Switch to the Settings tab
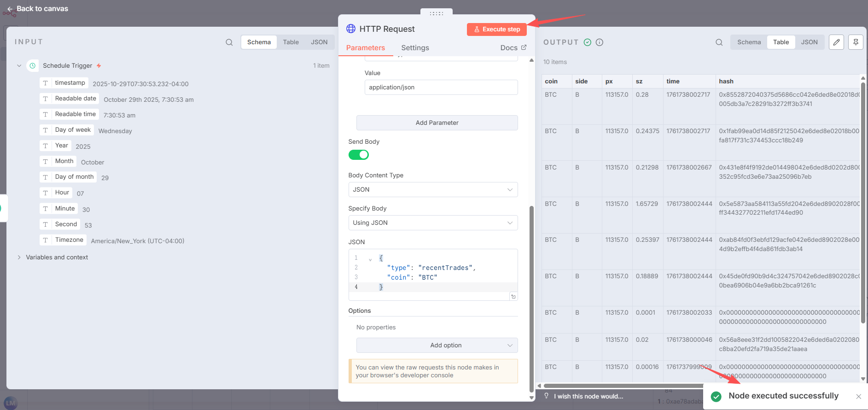This screenshot has height=410, width=868. tap(415, 48)
